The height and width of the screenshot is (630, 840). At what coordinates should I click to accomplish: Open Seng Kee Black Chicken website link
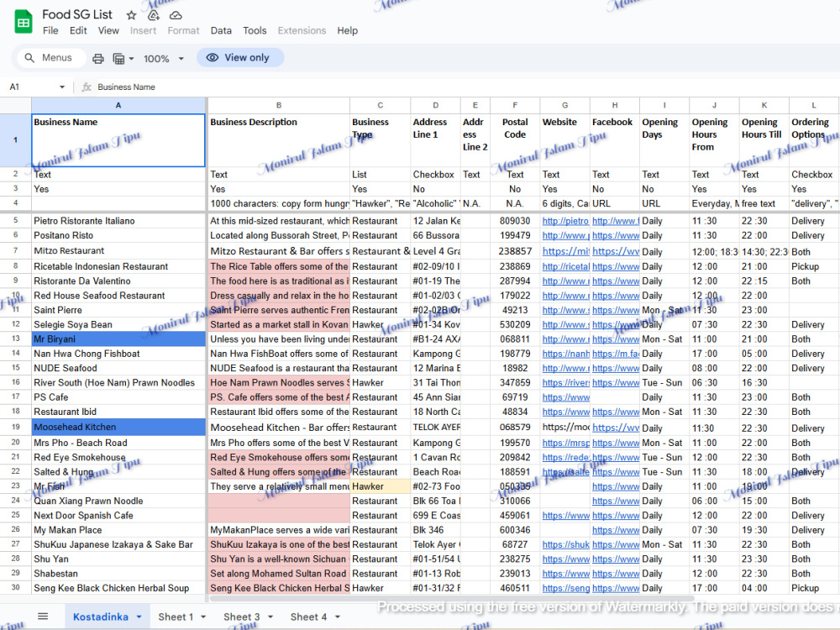pos(565,588)
